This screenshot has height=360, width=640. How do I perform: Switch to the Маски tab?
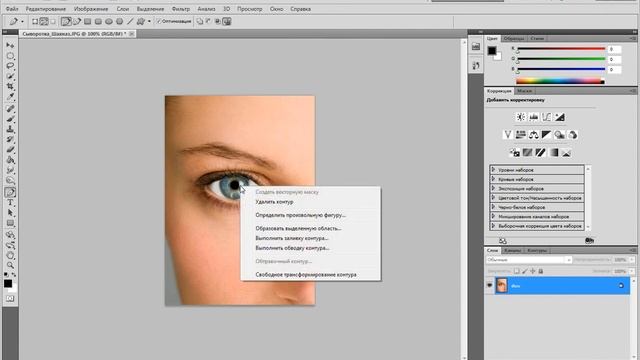point(525,91)
